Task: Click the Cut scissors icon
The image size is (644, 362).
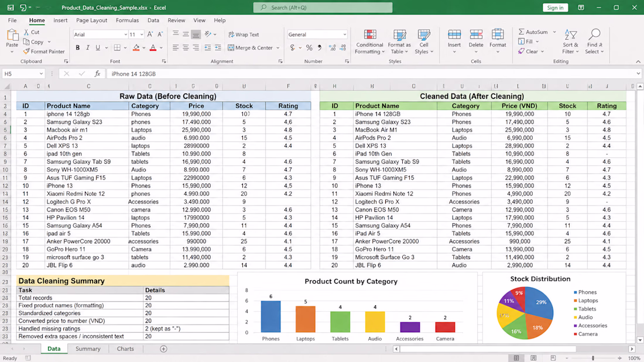Action: pos(26,32)
